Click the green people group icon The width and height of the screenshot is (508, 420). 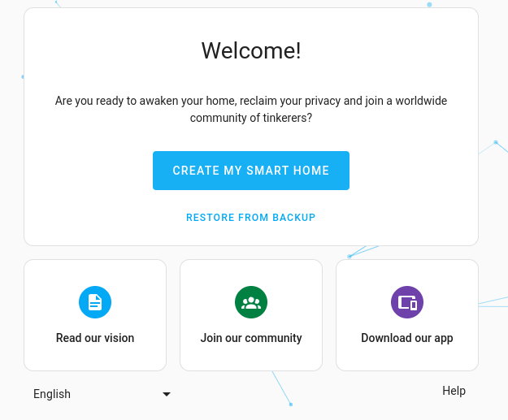tap(251, 303)
